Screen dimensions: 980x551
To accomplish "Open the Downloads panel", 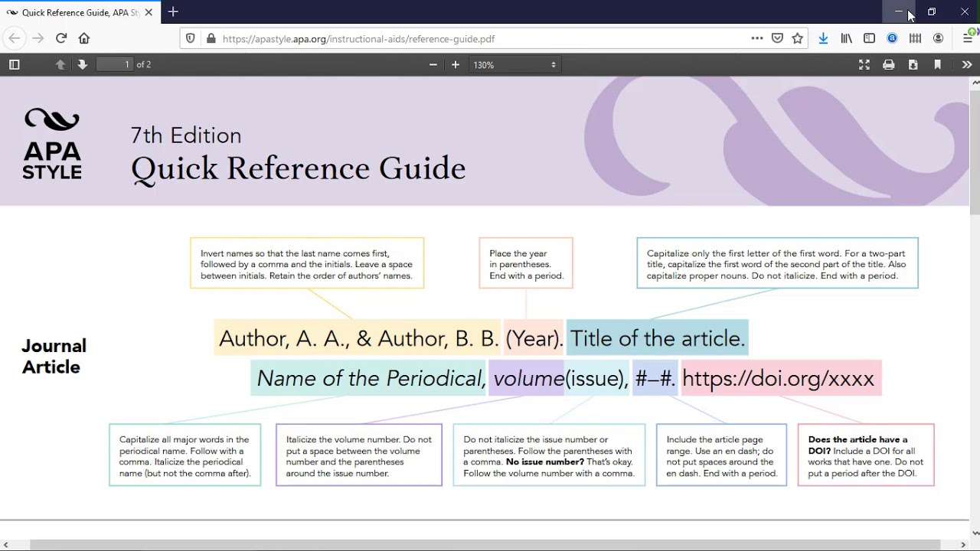I will [823, 38].
